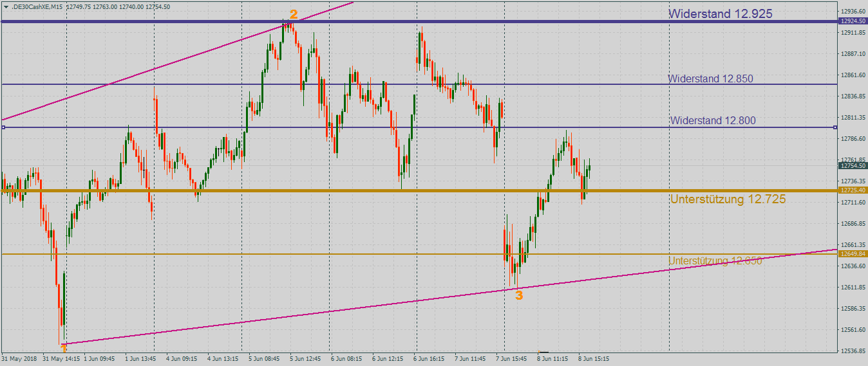Click the 7 Jun 11:45 time label

coord(471,358)
